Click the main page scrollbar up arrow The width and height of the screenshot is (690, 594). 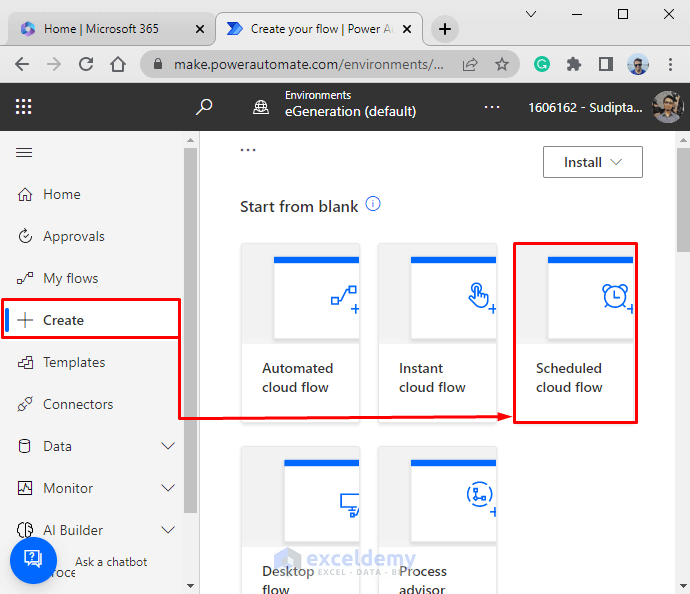tap(683, 140)
